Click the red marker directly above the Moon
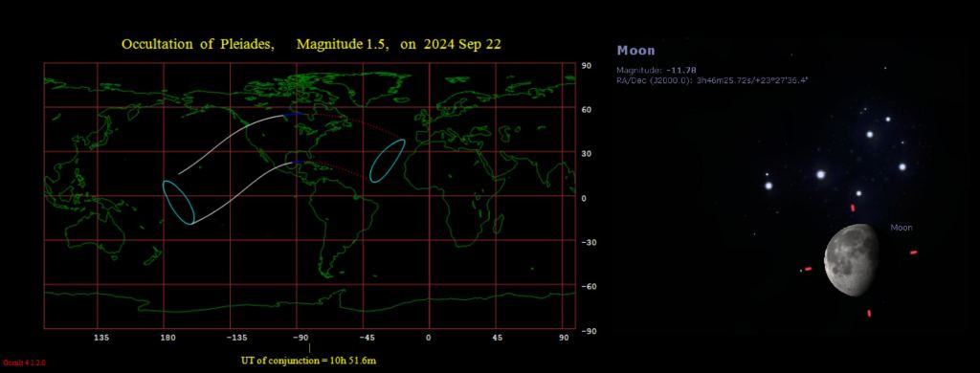The image size is (980, 373). coord(853,208)
